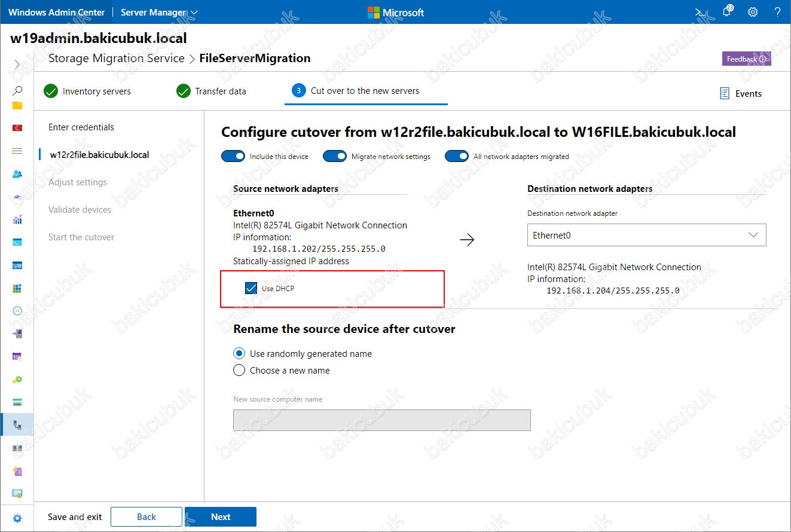Click the New source computer name field
This screenshot has height=532, width=791.
pyautogui.click(x=382, y=420)
